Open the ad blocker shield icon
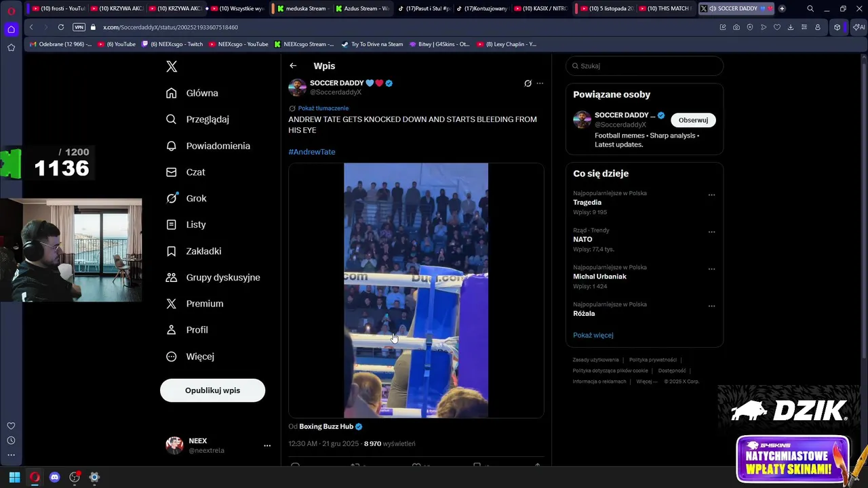 pos(750,27)
